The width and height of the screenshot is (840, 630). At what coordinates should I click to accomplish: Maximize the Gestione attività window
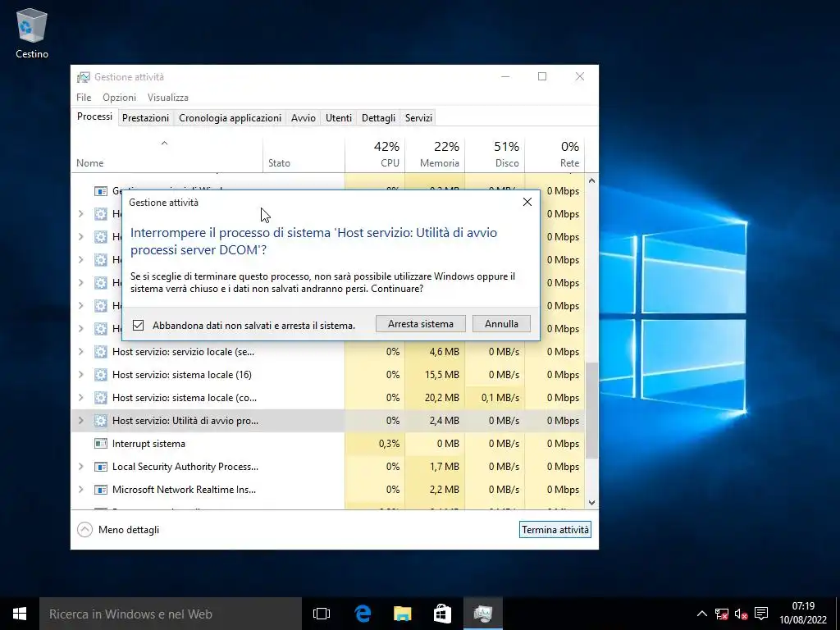542,76
